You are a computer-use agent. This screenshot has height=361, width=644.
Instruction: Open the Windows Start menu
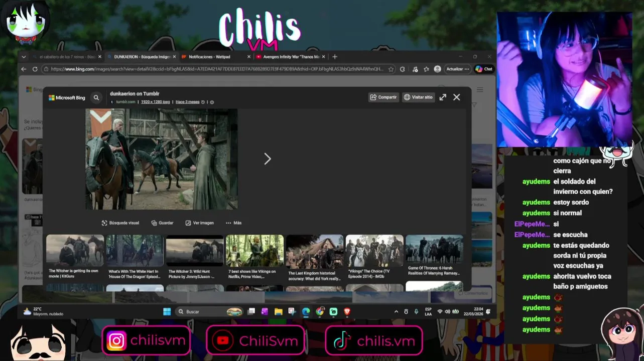pyautogui.click(x=167, y=311)
